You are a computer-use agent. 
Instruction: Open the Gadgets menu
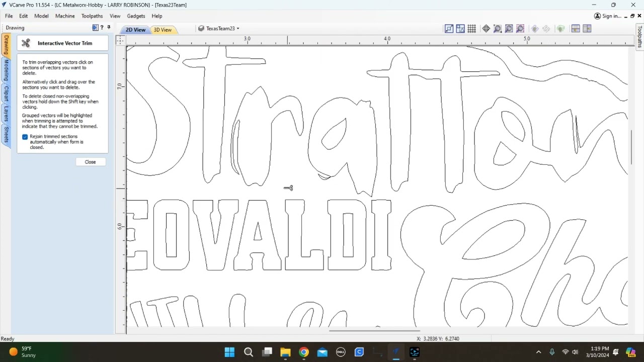[136, 16]
